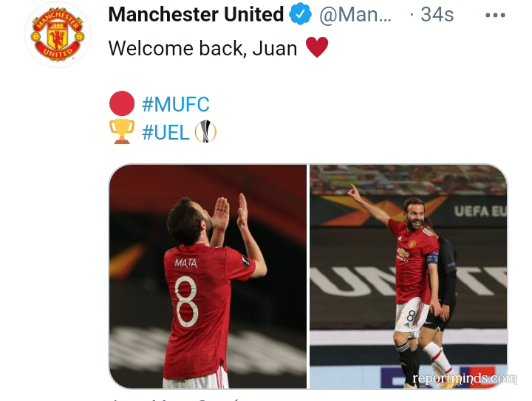Click the blue verified badge icon
Screen dimensions: 532x401
(300, 14)
